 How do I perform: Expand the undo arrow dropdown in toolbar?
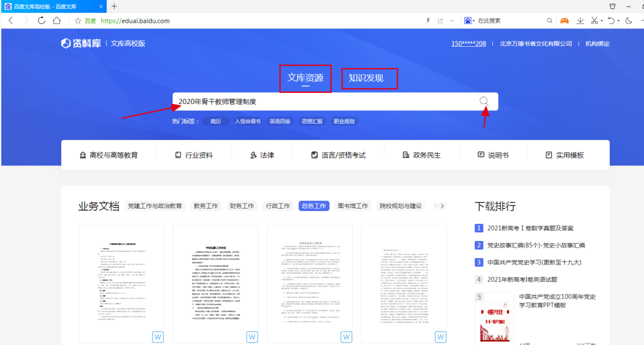(x=618, y=21)
